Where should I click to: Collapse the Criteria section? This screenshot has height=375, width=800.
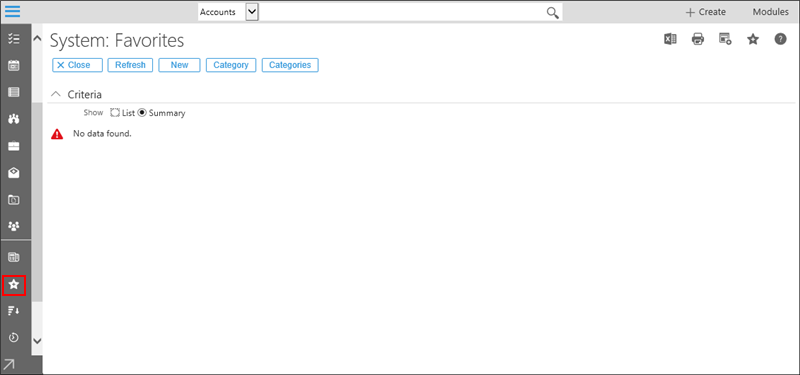point(56,94)
